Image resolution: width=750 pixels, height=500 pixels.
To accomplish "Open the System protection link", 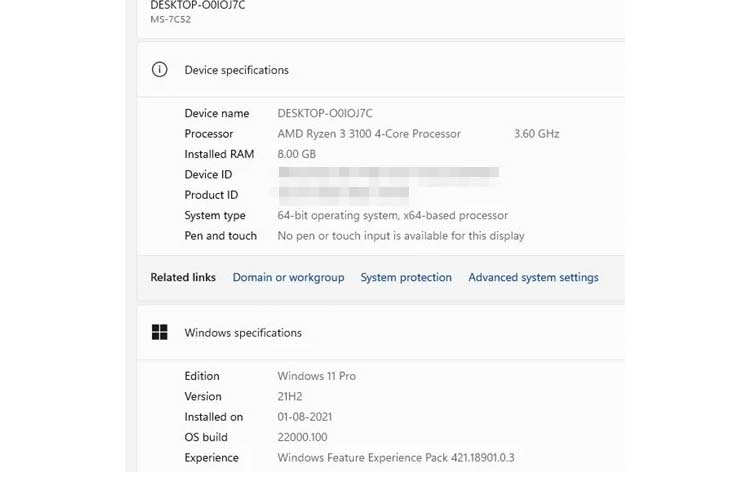I will click(406, 278).
